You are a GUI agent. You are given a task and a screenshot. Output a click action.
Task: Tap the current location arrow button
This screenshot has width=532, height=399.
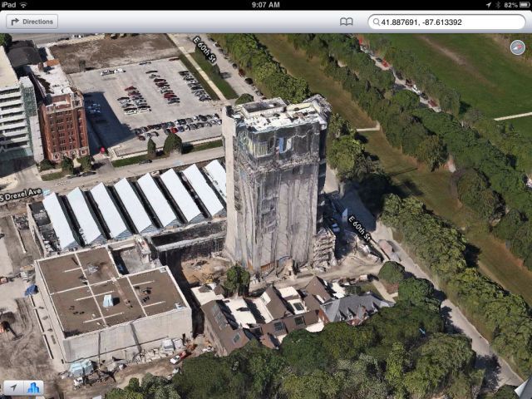click(14, 387)
